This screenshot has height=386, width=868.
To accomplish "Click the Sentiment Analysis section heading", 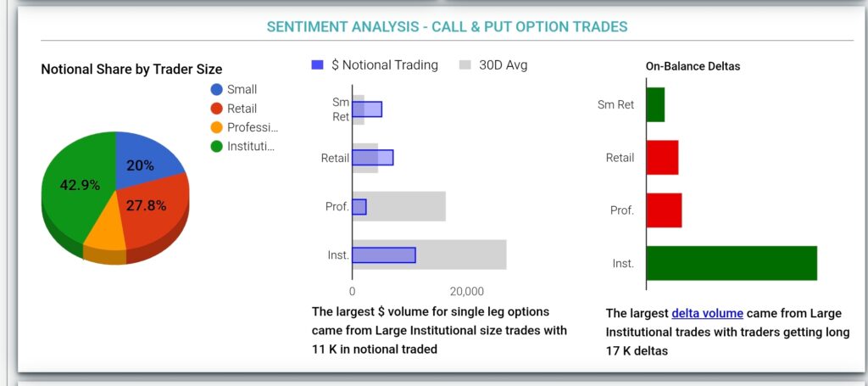I will click(x=447, y=26).
